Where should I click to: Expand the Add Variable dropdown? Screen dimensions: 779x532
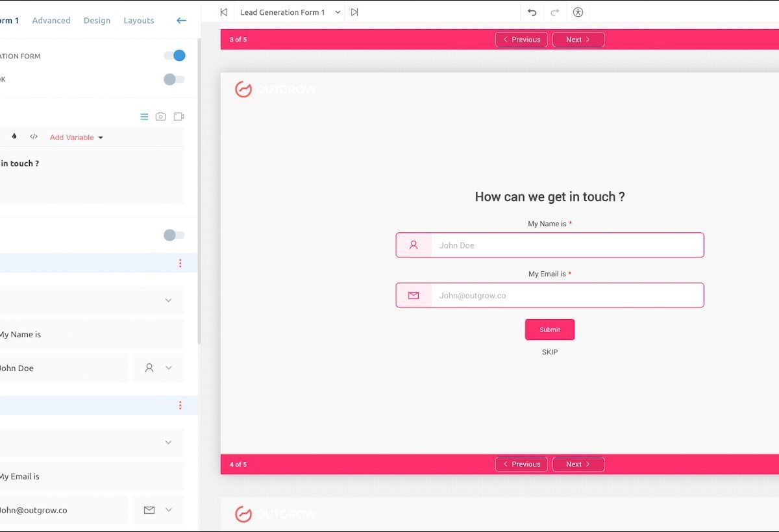(77, 138)
